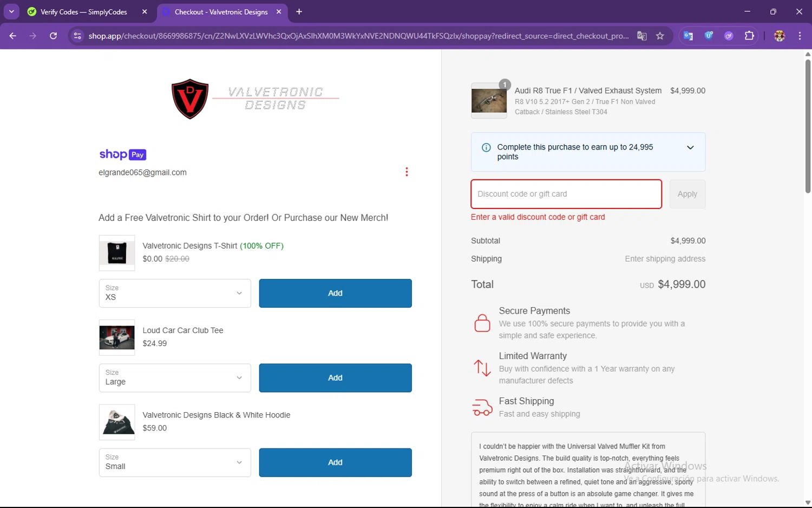
Task: Click the scroll-down arrow of the scrollbar
Action: pyautogui.click(x=808, y=503)
